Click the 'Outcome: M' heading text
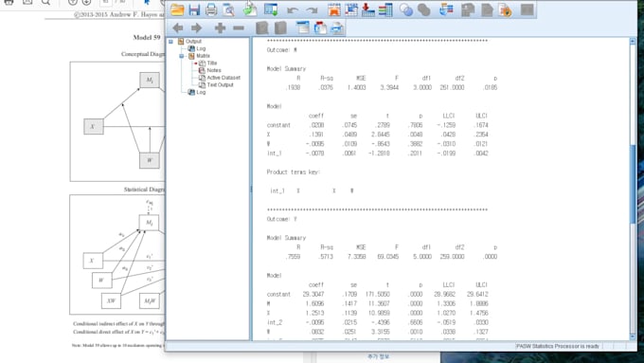This screenshot has width=644, height=363. point(282,50)
